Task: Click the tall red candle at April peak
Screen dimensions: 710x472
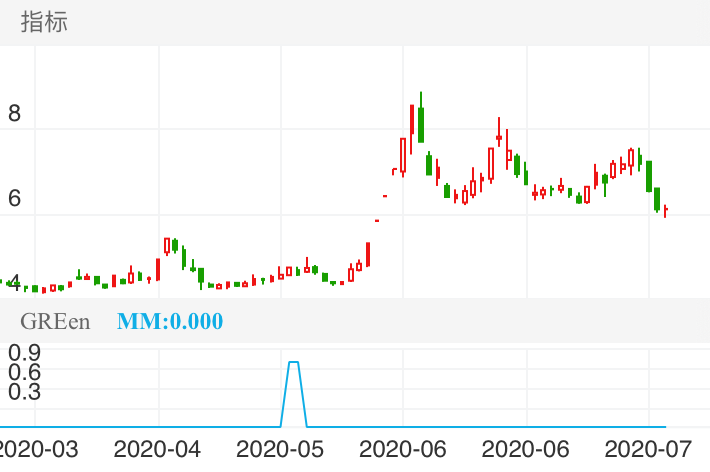Action: click(x=166, y=246)
